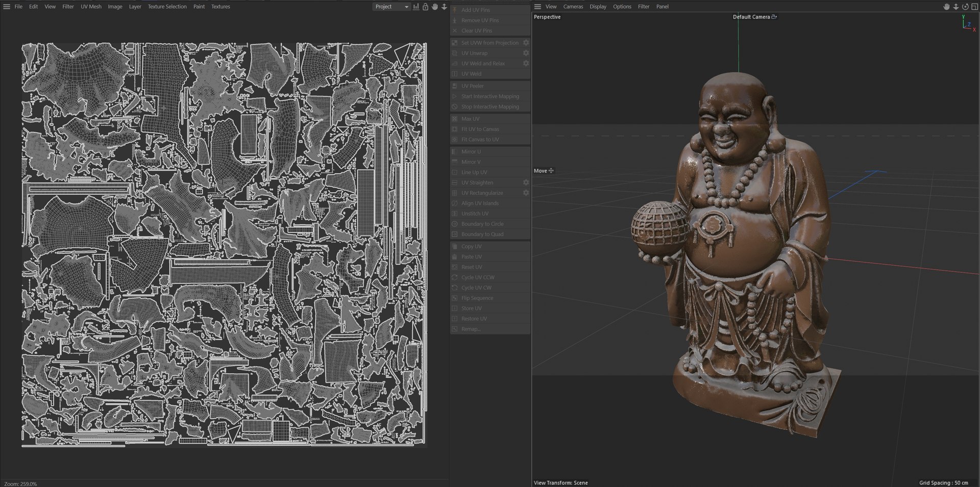Open the viewport Options menu
This screenshot has width=980, height=487.
[x=622, y=7]
